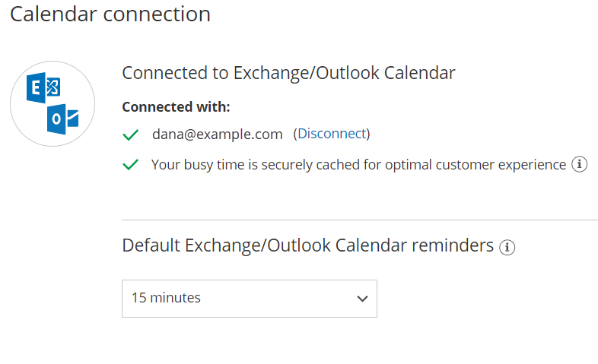Click Default Exchange/Outlook Calendar reminders heading
Screen dimensions: 598x364
(308, 245)
